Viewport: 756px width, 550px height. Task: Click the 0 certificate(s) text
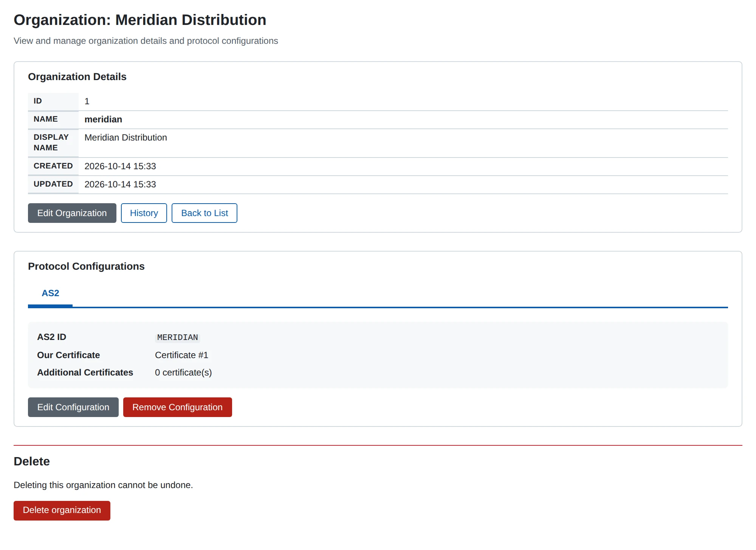click(x=183, y=372)
